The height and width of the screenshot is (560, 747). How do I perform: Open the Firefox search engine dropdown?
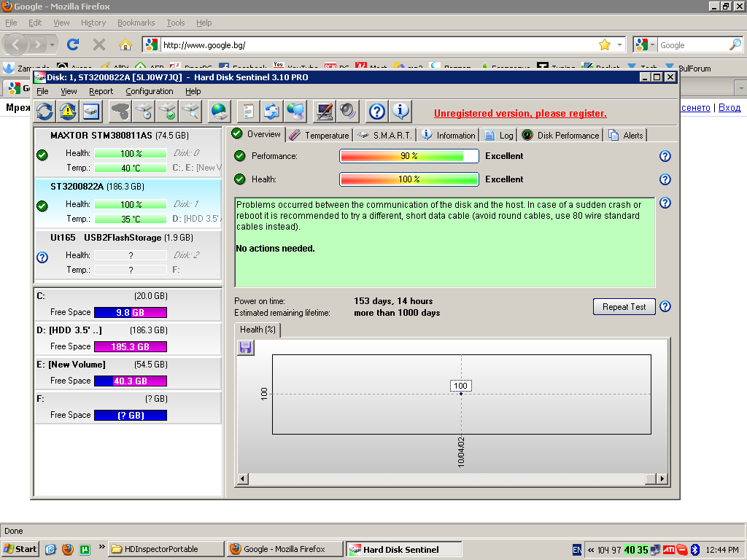646,44
